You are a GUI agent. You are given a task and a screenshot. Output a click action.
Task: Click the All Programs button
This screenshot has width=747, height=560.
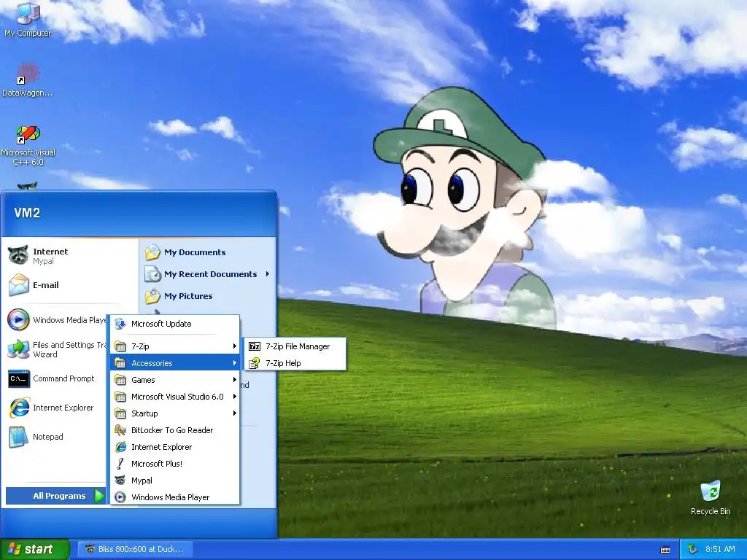(55, 496)
